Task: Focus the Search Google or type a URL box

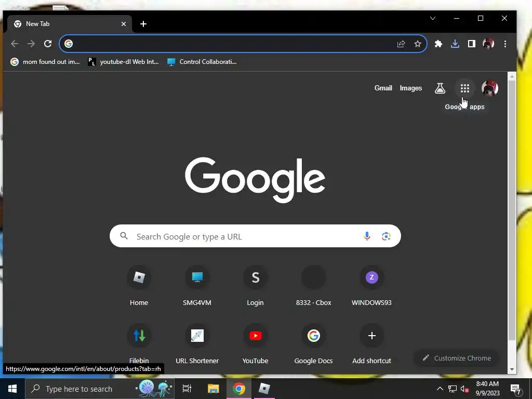Action: pyautogui.click(x=255, y=236)
